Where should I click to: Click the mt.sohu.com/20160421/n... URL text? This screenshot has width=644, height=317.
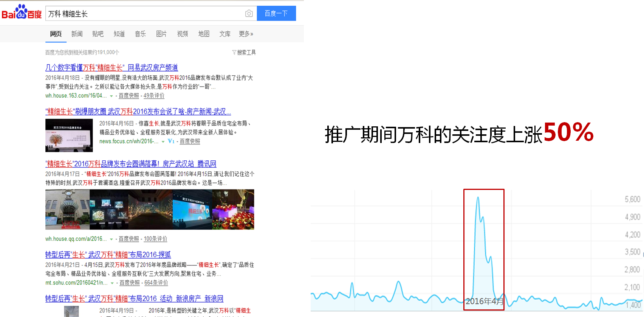(x=76, y=283)
